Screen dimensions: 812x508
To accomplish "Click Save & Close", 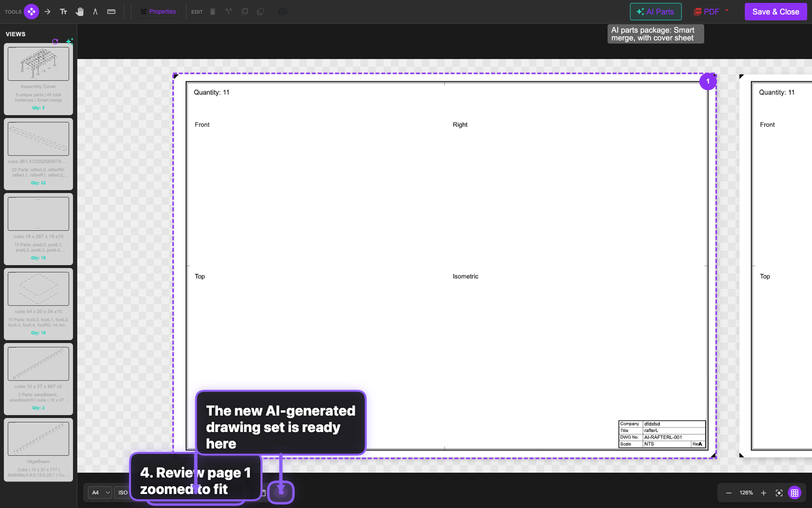I will 775,12.
